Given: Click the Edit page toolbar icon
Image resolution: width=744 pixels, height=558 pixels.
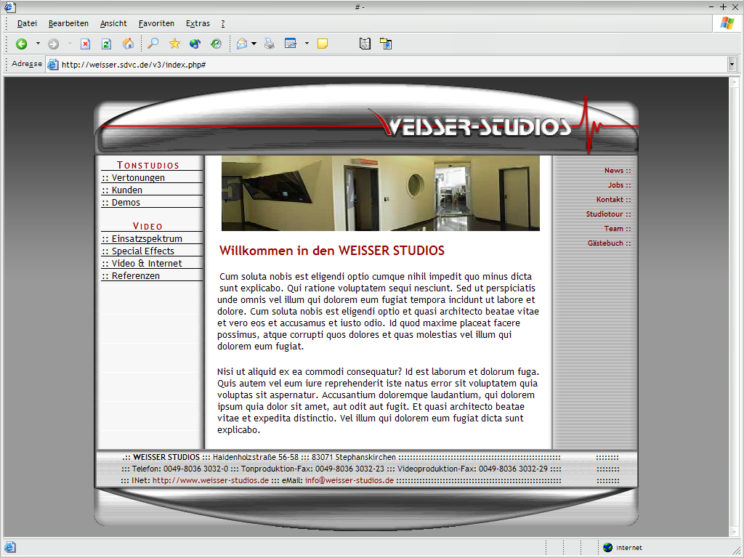Looking at the screenshot, I should (x=290, y=44).
